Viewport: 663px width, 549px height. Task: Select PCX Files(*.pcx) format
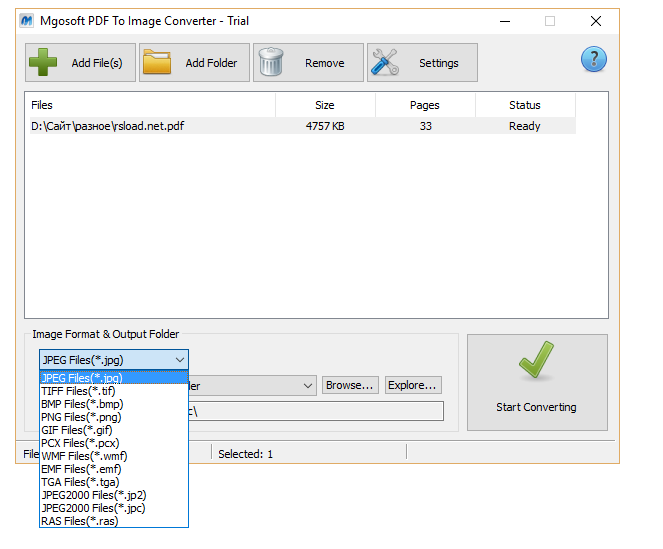[114, 443]
